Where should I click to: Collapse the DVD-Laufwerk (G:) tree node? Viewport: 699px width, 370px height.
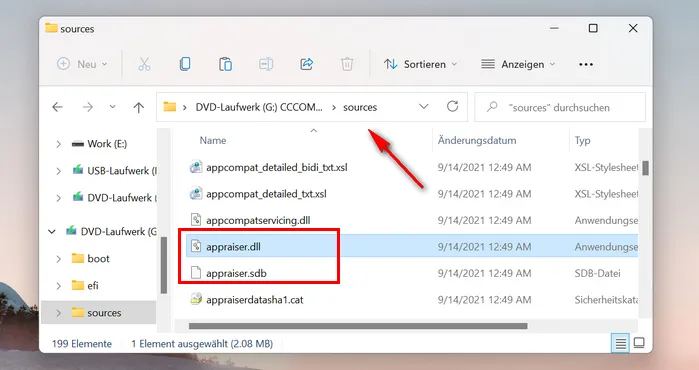[x=52, y=231]
